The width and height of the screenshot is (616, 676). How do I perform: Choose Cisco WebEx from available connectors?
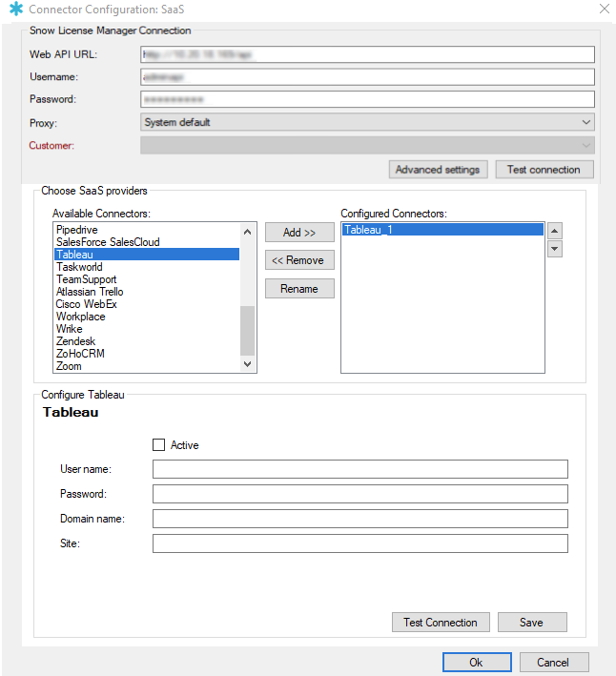[86, 304]
